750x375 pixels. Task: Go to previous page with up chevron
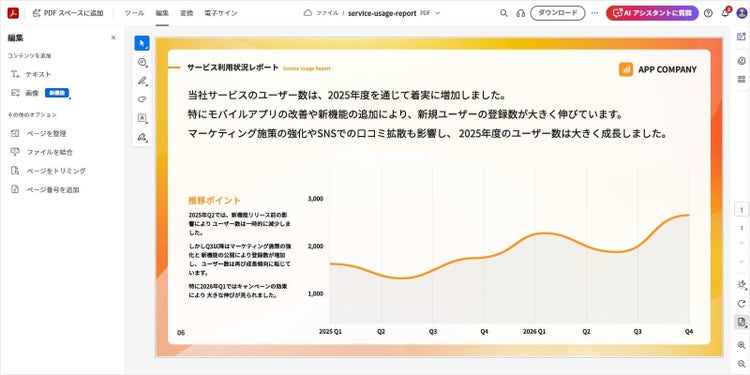click(741, 243)
